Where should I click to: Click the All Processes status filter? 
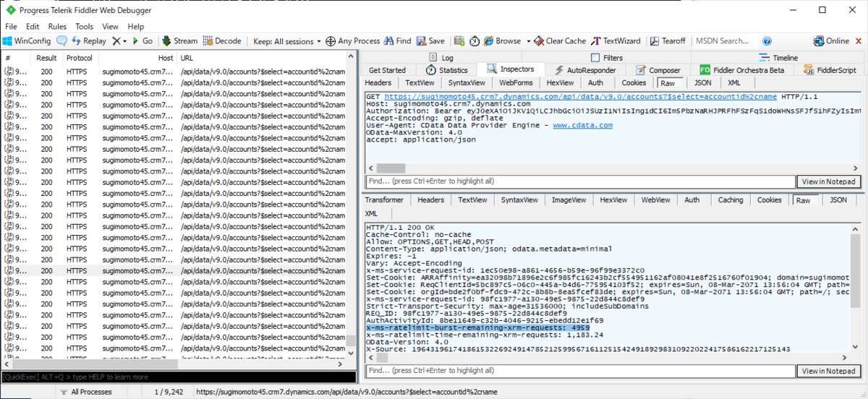(87, 392)
